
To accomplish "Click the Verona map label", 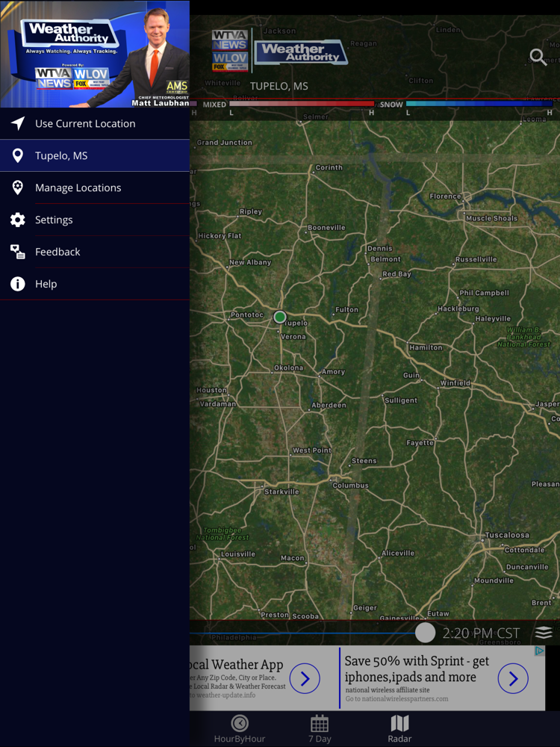I will click(293, 337).
